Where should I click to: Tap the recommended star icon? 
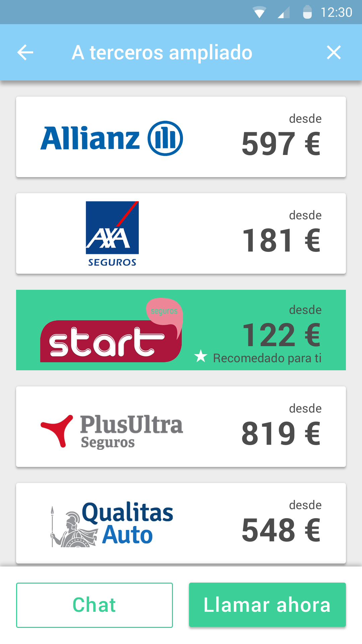click(x=201, y=356)
